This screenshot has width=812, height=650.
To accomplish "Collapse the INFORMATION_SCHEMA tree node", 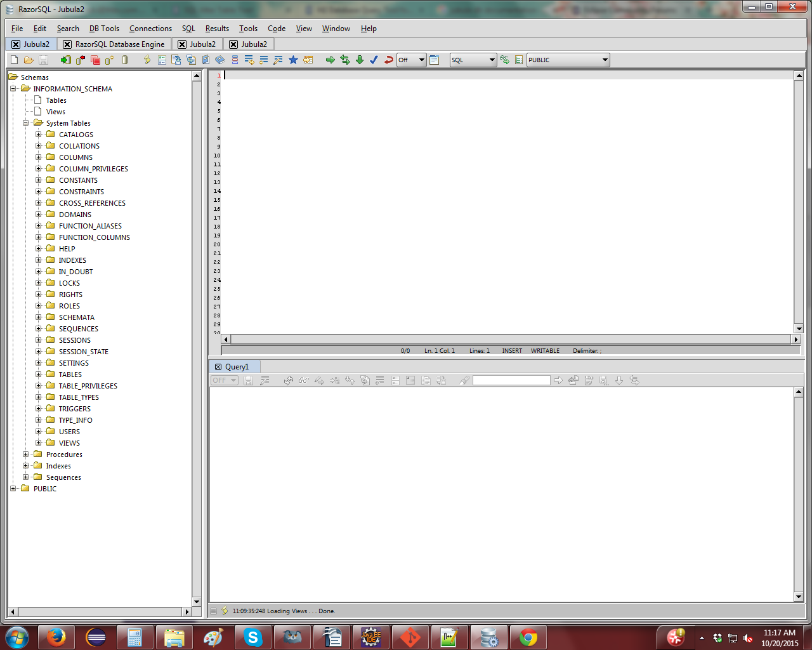I will (x=13, y=89).
